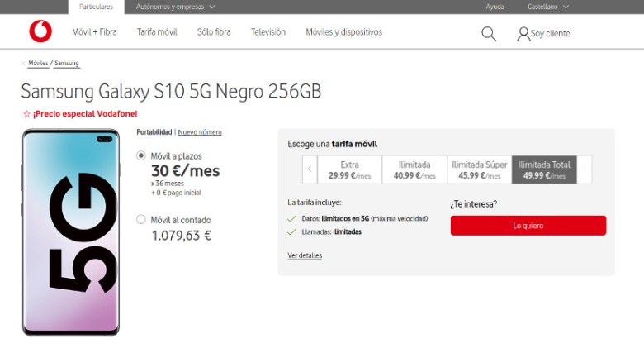Click the back arrow before Móviles breadcrumb
Viewport: 644px width, 353px height.
coord(23,63)
